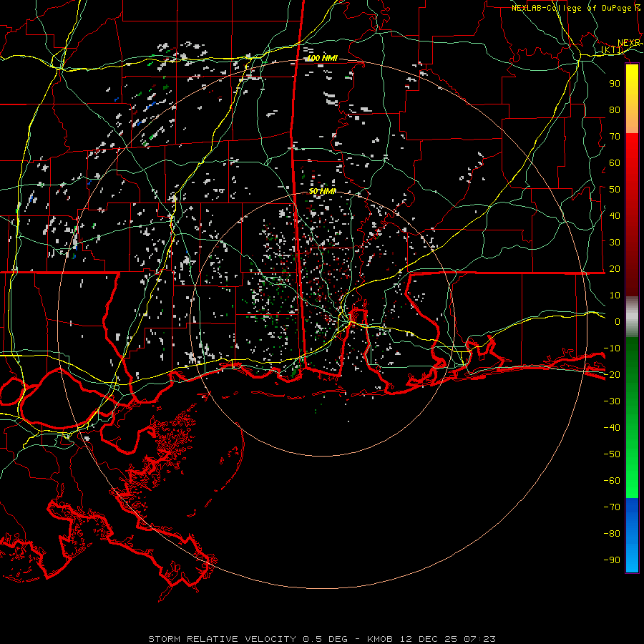Click the gray zero band of the color bar
Viewport: 644px width, 644px height.
click(x=632, y=317)
